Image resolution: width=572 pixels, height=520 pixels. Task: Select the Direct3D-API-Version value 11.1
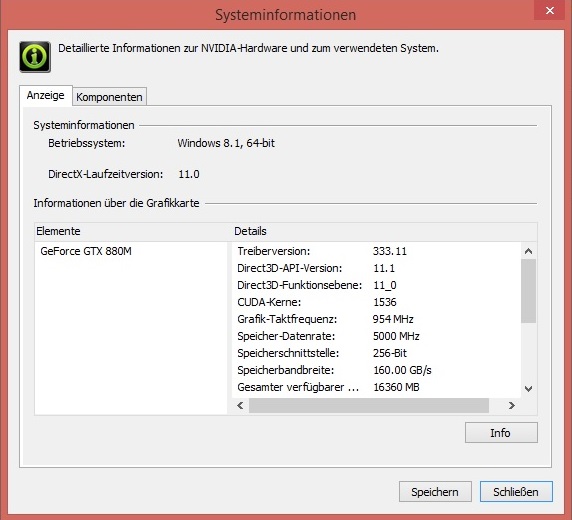(384, 268)
